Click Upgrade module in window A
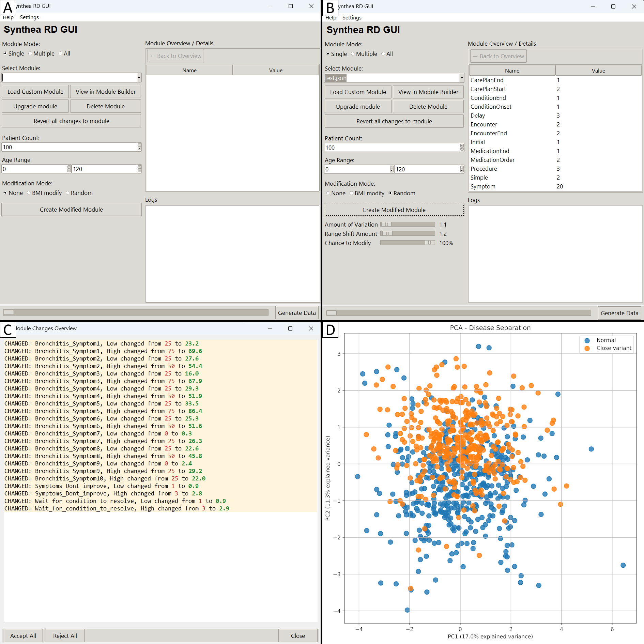This screenshot has width=644, height=644. [x=35, y=106]
